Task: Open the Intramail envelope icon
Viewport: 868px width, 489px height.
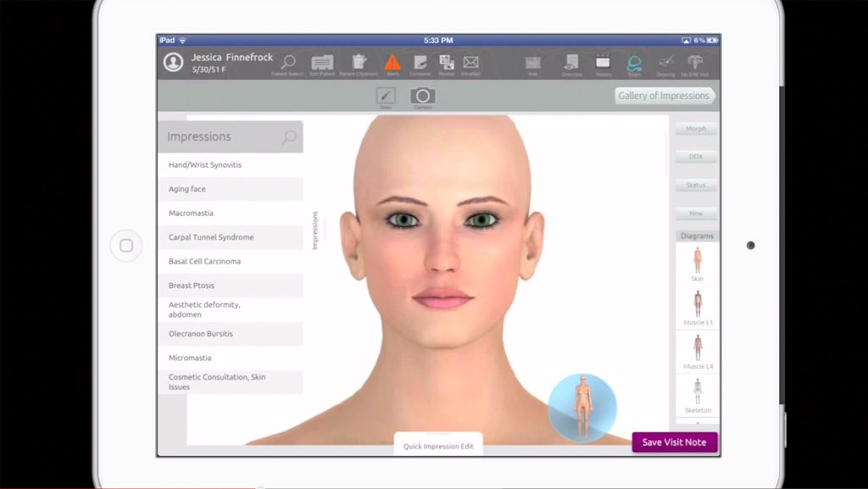Action: [471, 63]
